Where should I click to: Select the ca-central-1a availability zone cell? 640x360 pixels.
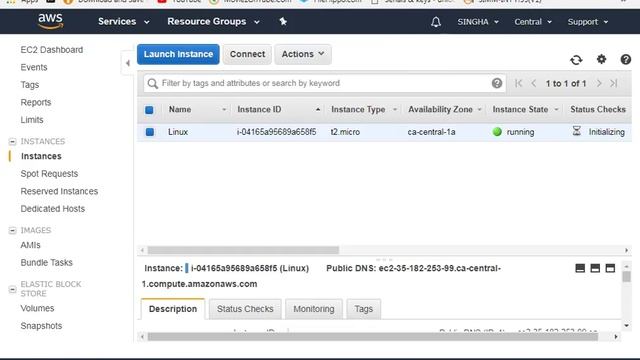[431, 132]
